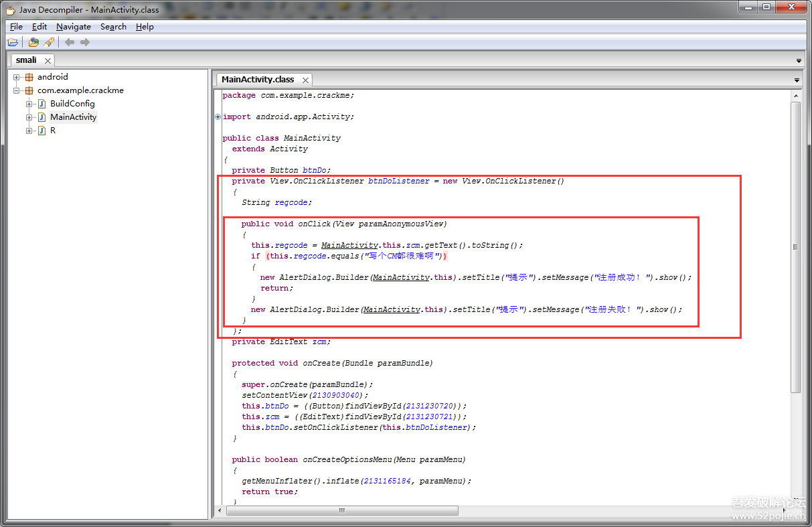Image resolution: width=812 pixels, height=527 pixels.
Task: Click the Open Type toolbar icon
Action: (x=33, y=42)
